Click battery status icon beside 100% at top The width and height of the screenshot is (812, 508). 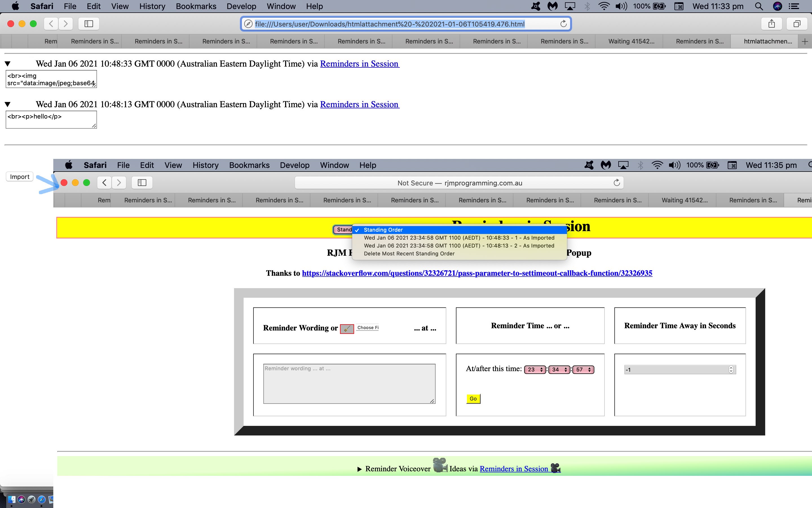659,6
